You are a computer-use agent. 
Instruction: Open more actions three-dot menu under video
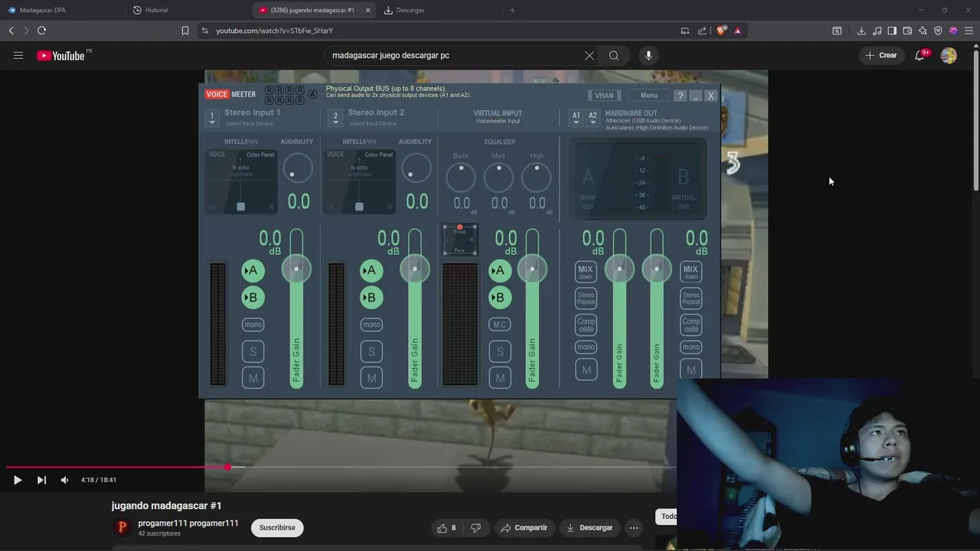[x=633, y=528]
